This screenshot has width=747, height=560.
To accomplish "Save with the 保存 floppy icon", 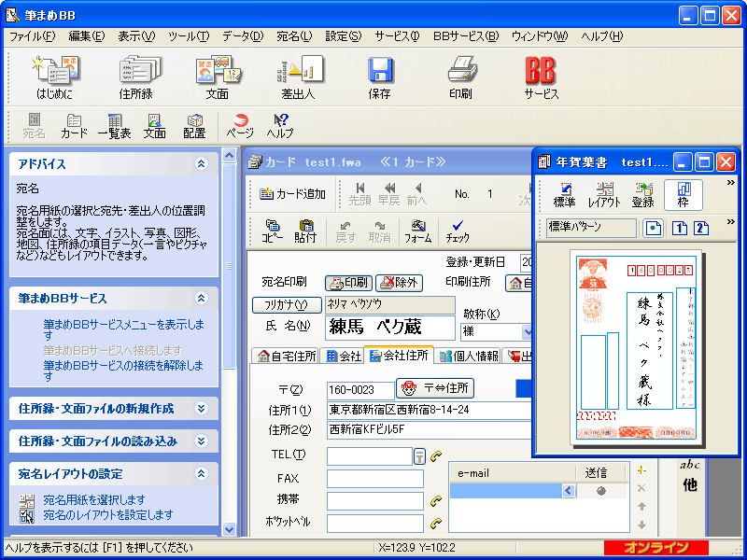I will pos(380,77).
